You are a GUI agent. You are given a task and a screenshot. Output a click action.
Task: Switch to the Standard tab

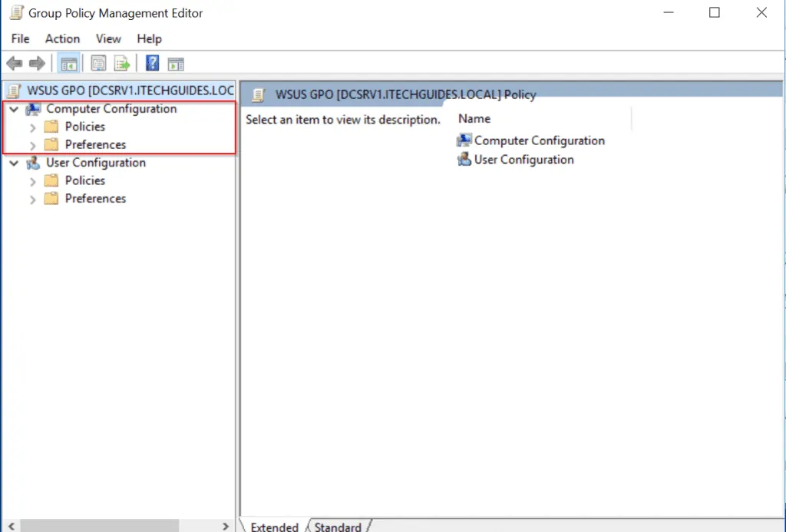click(x=337, y=526)
